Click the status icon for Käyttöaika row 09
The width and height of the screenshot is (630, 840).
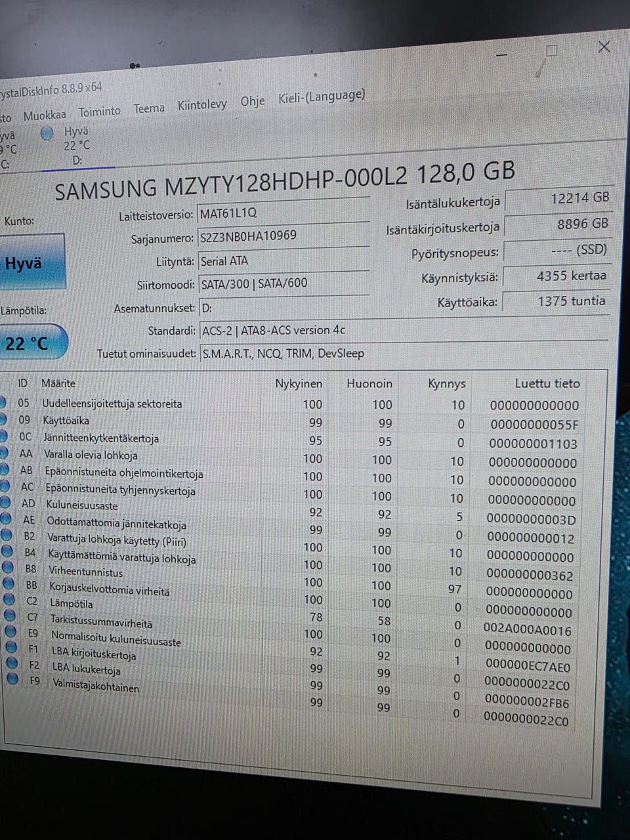point(2,418)
